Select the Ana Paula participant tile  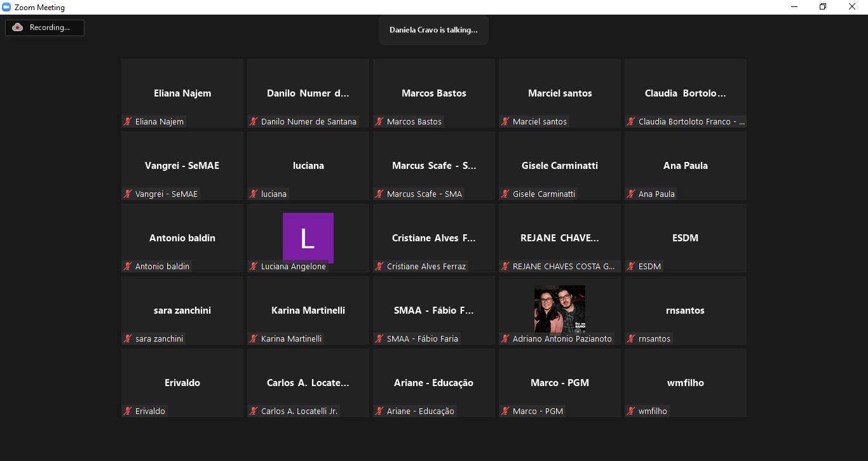click(x=686, y=166)
